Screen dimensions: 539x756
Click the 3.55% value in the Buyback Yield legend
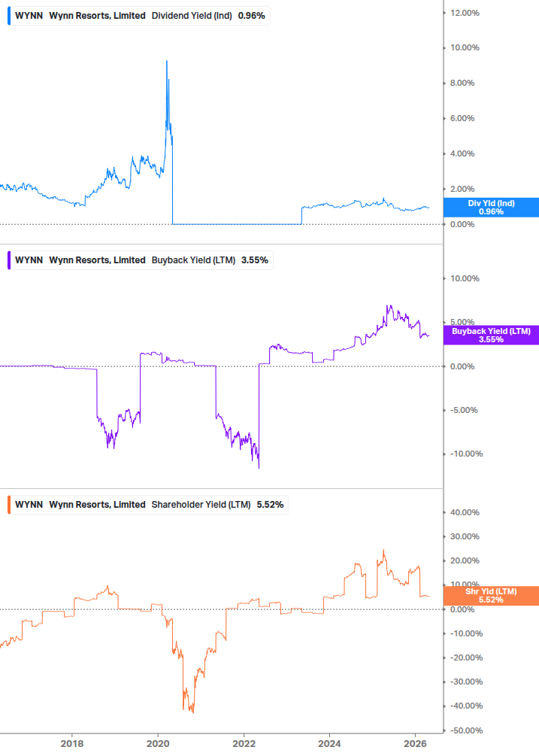click(x=255, y=260)
